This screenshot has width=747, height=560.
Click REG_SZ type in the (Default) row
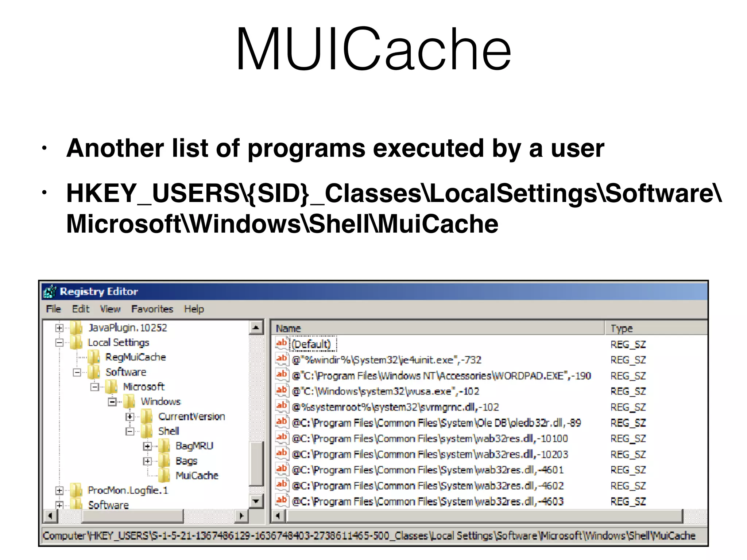click(628, 345)
